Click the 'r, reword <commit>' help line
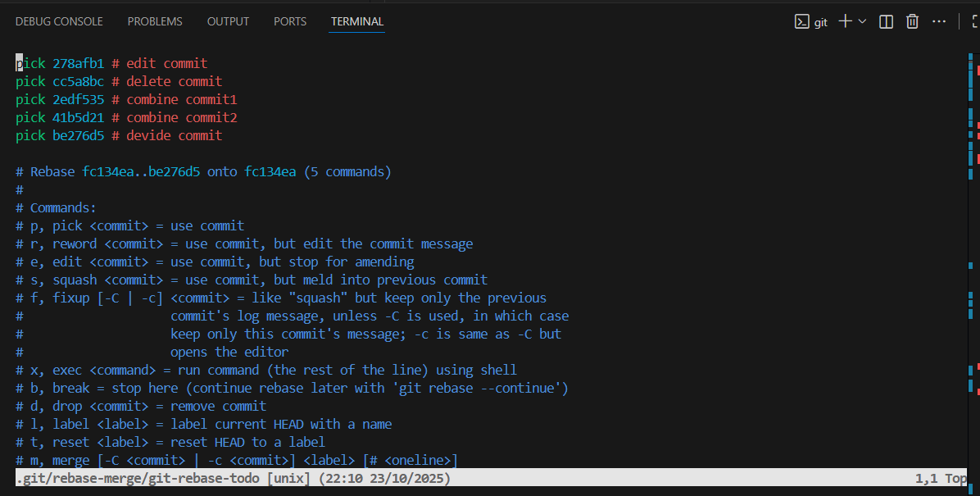Image resolution: width=980 pixels, height=496 pixels. click(244, 244)
